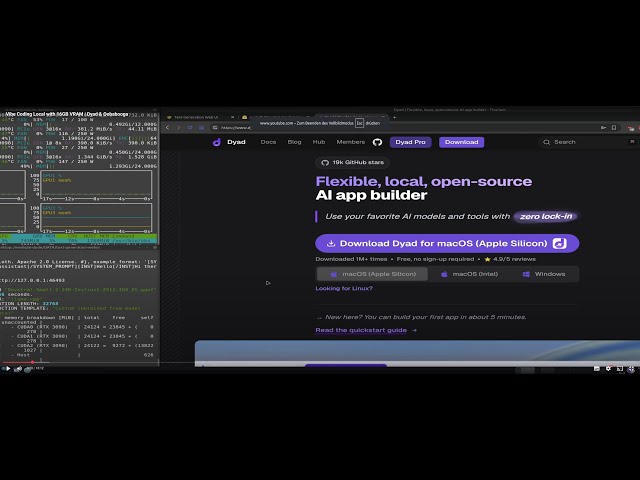Toggle subtitles on the video player
Screen dimensions: 640x480
[597, 369]
